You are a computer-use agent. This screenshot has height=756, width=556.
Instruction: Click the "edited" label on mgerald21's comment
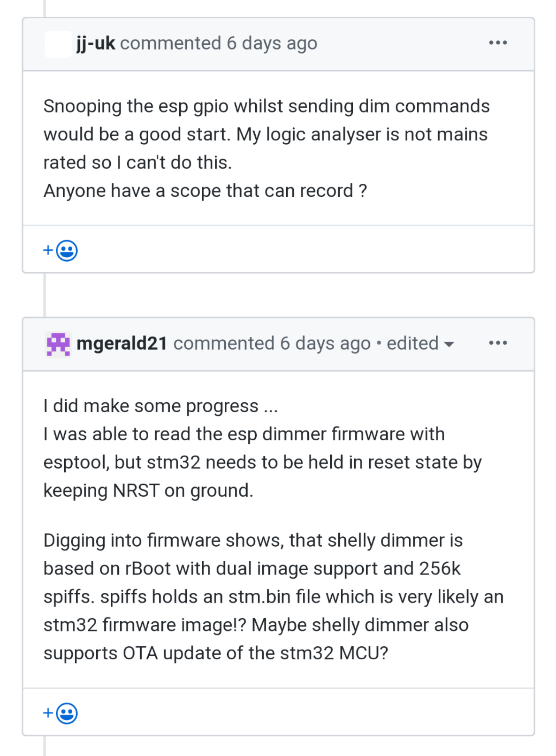(413, 343)
